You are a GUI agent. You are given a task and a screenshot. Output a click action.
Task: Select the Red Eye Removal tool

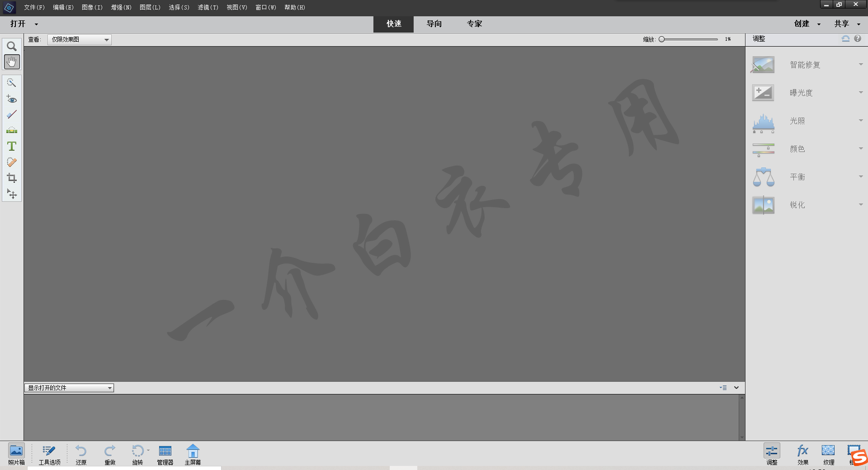12,99
